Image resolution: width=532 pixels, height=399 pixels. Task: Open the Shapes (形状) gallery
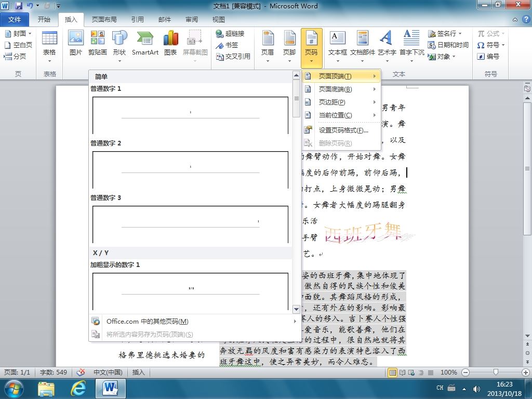(x=119, y=46)
